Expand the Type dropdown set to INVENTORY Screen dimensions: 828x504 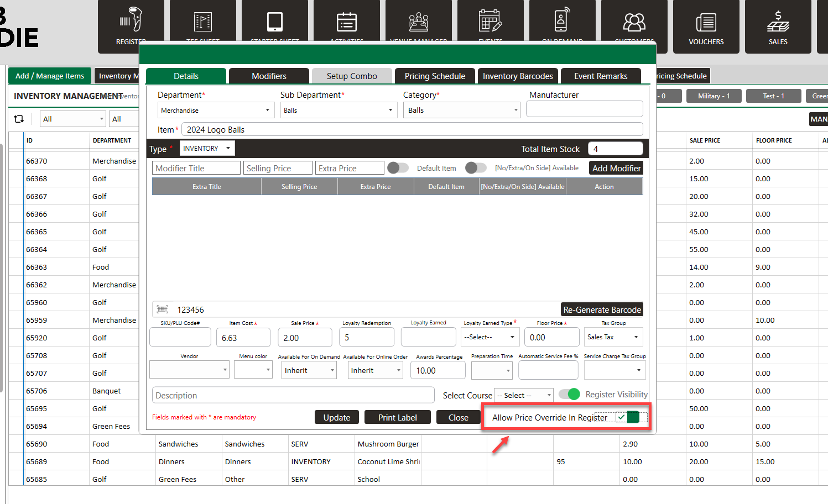click(x=207, y=148)
